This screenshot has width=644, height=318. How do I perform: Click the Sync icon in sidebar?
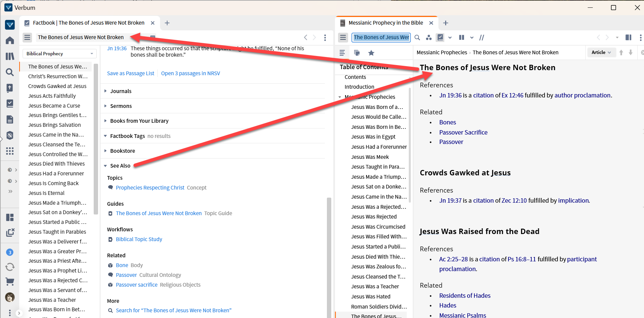coord(10,267)
